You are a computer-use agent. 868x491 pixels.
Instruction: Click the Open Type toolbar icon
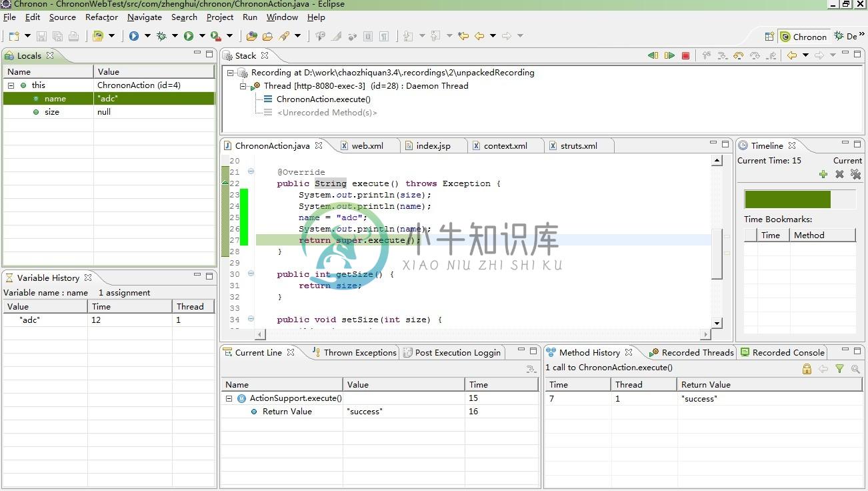[x=251, y=36]
